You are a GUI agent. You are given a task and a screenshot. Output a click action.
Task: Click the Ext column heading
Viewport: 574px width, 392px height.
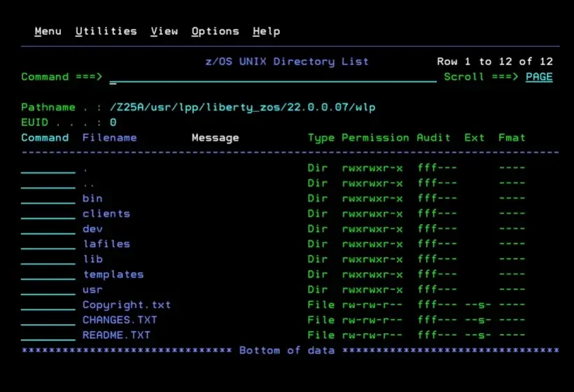coord(474,138)
